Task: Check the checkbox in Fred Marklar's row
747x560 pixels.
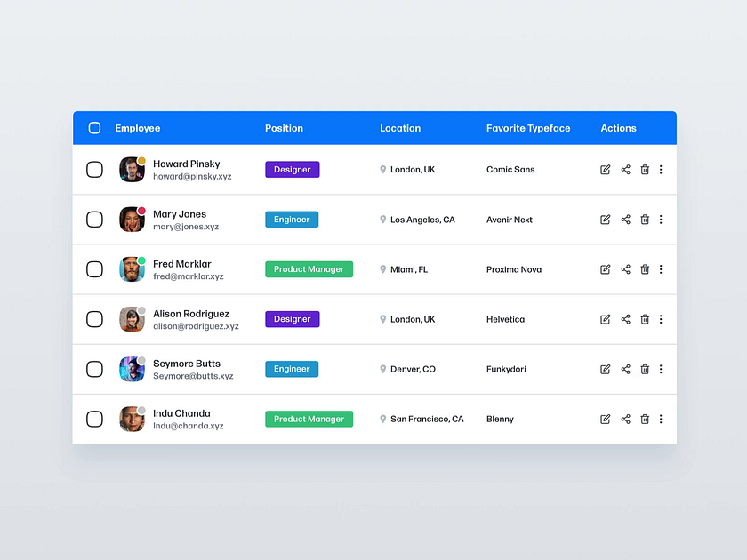Action: (x=94, y=269)
